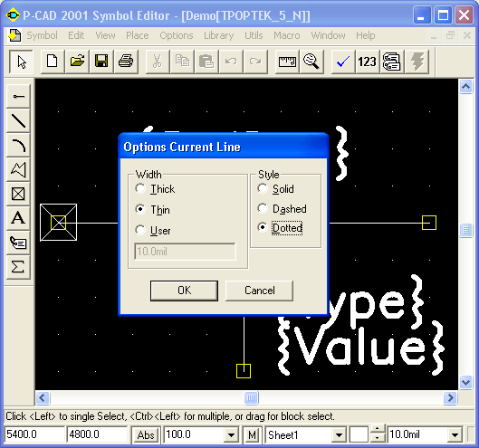The height and width of the screenshot is (448, 479).
Task: Open the Place menu
Action: (x=138, y=35)
